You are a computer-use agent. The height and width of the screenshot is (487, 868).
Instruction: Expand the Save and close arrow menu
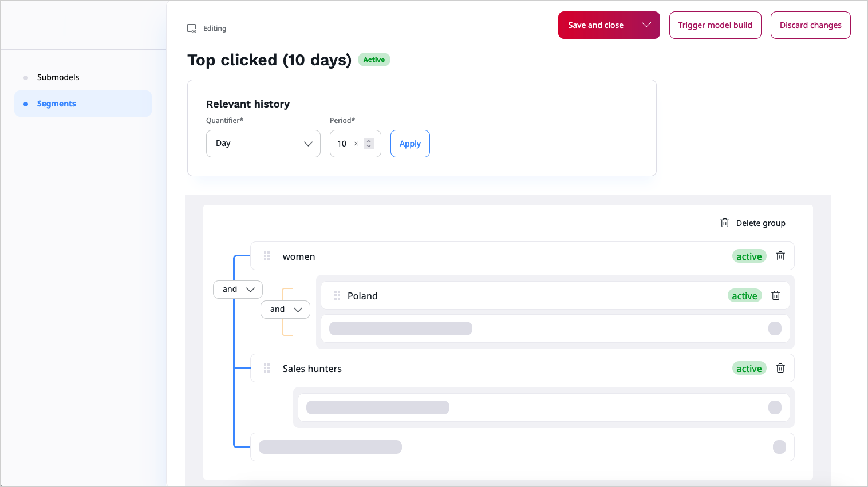(x=646, y=25)
